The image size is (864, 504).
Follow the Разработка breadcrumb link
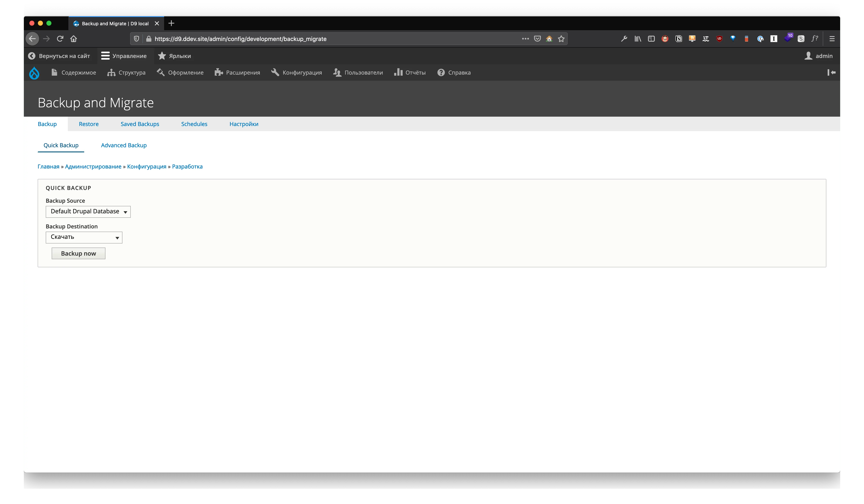click(187, 167)
